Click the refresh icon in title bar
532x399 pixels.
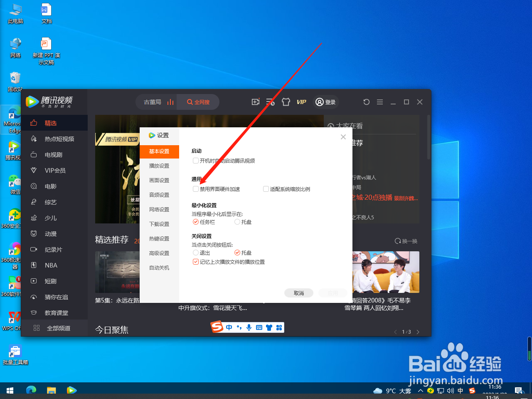coord(366,102)
